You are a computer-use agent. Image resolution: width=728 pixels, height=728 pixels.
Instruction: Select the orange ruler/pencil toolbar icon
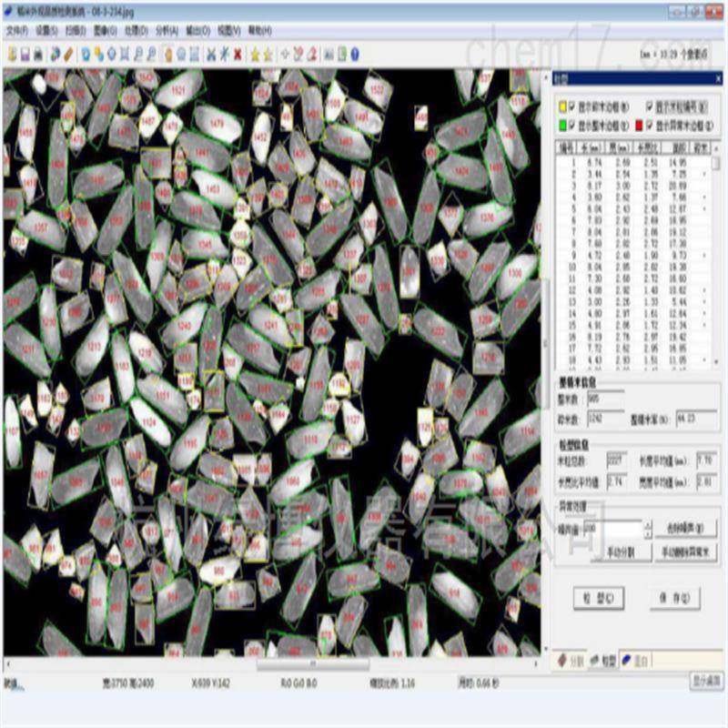pyautogui.click(x=68, y=55)
